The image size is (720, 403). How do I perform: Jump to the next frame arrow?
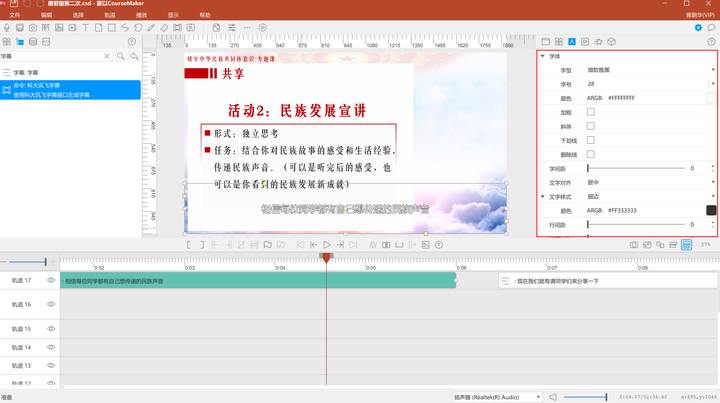coord(340,245)
